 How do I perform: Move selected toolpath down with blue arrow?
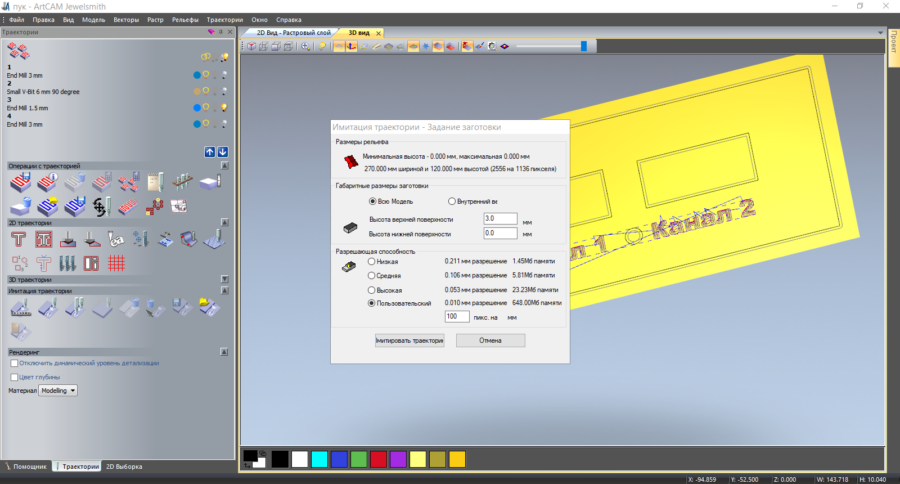tap(223, 152)
